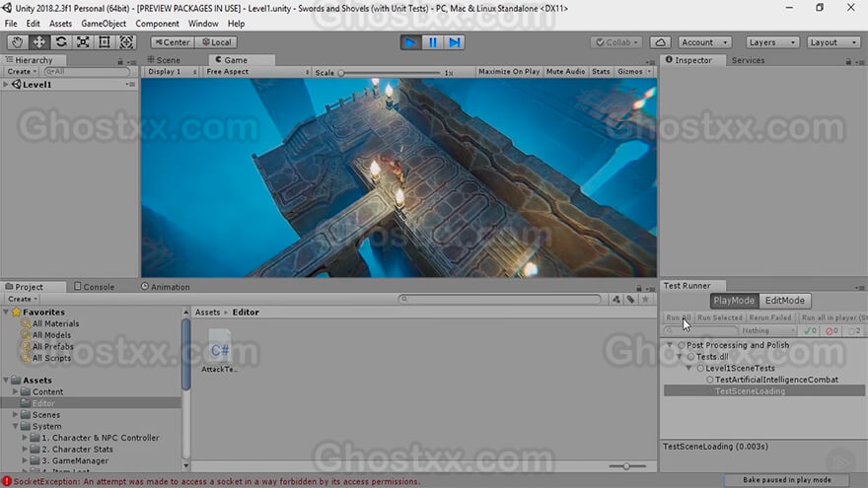
Task: Switch to the Console tab
Action: (94, 287)
